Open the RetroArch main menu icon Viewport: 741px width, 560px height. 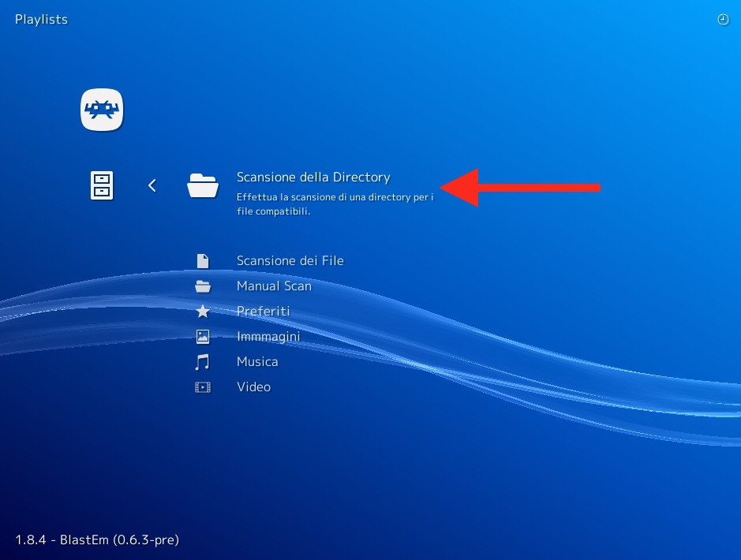[102, 110]
